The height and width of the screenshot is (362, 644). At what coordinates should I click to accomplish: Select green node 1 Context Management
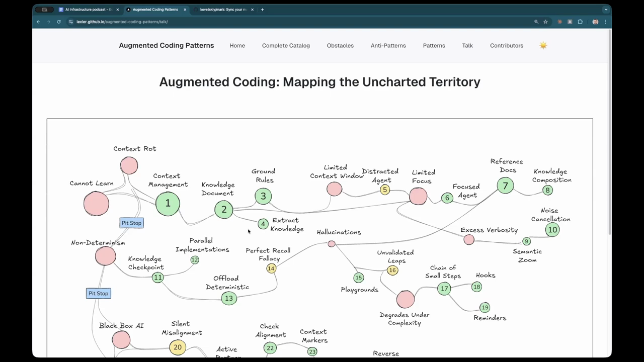(168, 203)
